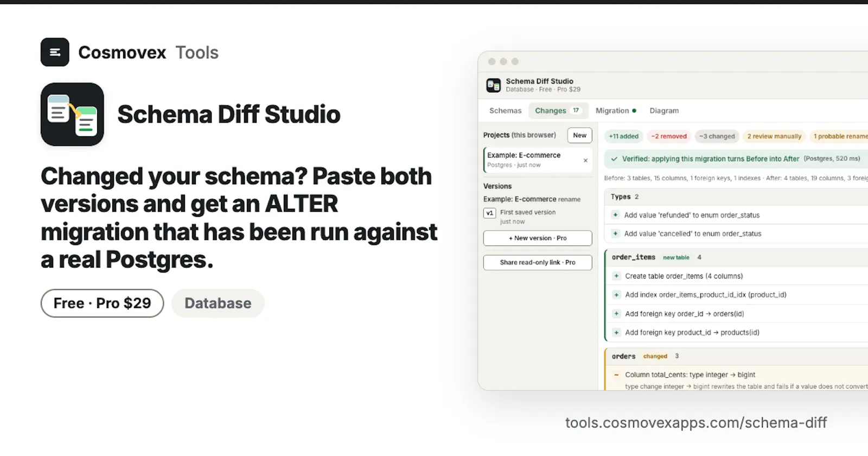Image resolution: width=868 pixels, height=456 pixels.
Task: Remove the Example: E-commerce project with the x
Action: (x=585, y=160)
